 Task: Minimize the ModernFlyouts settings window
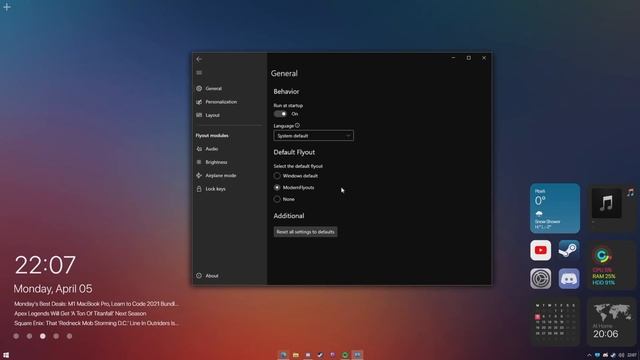pyautogui.click(x=453, y=58)
